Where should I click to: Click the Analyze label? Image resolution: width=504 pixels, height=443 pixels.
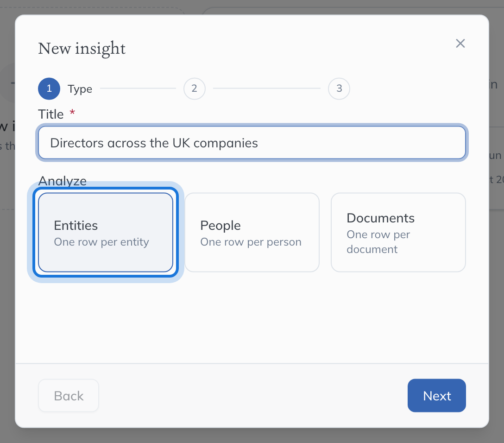(63, 181)
